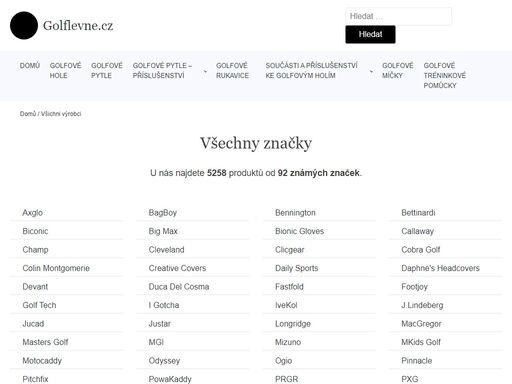Go to the Clicgear brand page
This screenshot has width=512, height=384.
[289, 250]
